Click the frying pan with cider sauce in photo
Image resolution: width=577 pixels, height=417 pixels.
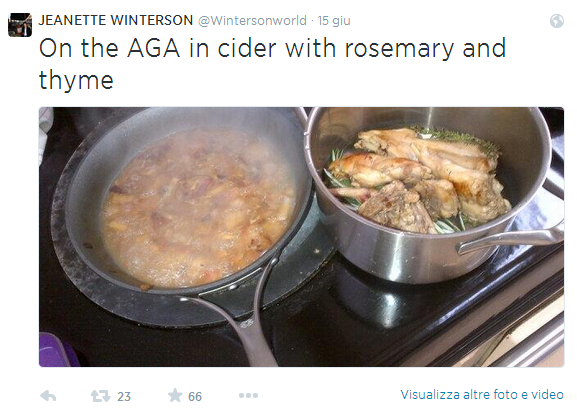[x=188, y=206]
